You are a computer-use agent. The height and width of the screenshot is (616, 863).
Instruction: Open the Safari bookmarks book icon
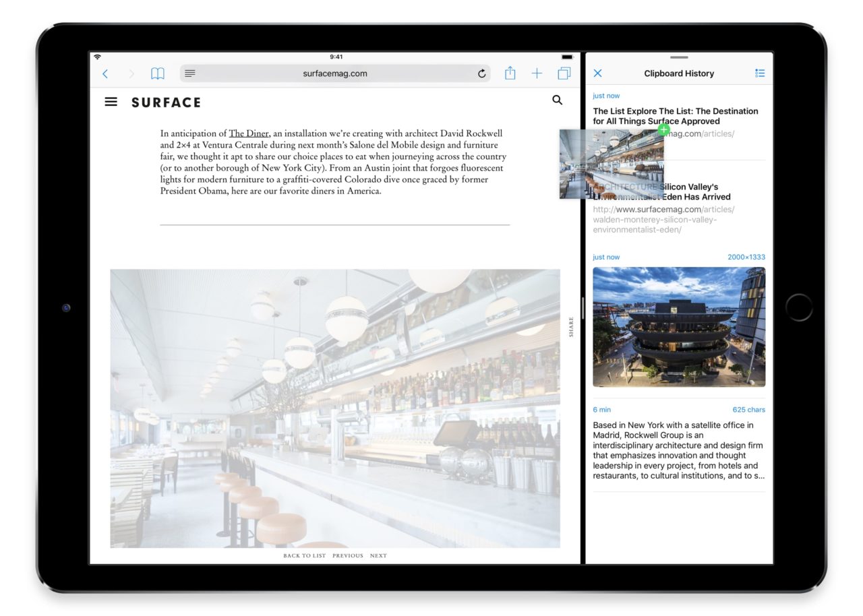[x=158, y=74]
